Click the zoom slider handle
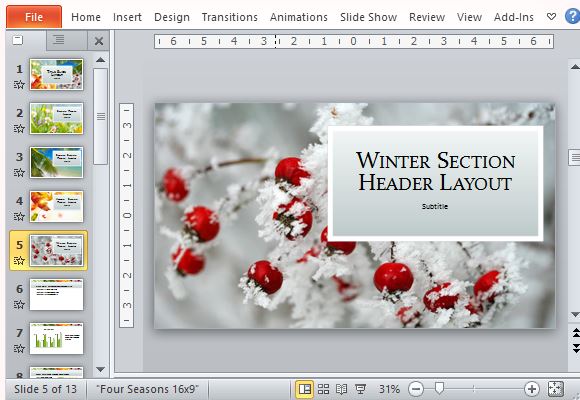This screenshot has height=400, width=580. coord(439,389)
